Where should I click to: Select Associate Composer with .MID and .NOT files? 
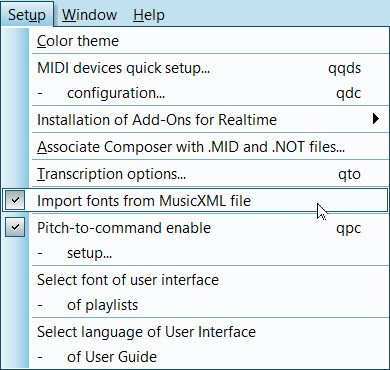tap(210, 147)
